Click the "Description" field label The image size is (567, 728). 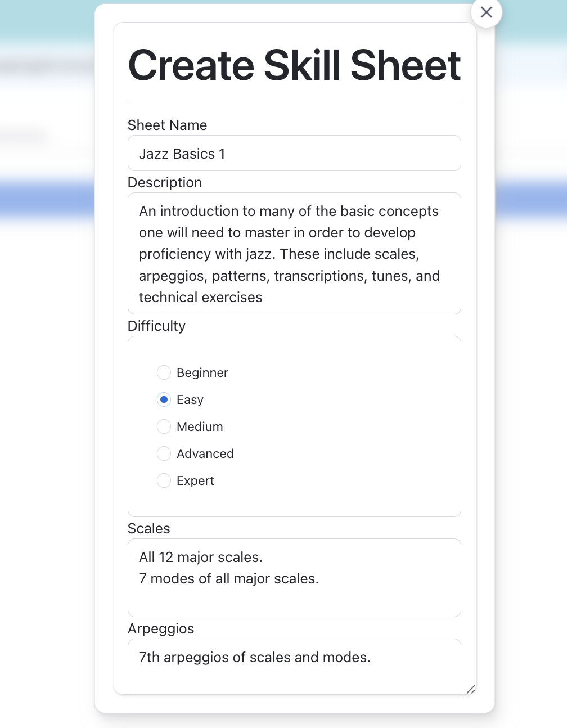click(165, 182)
